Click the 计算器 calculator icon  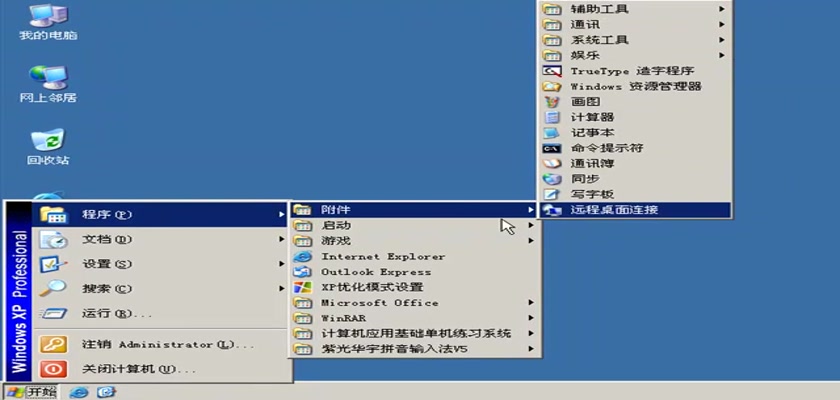[x=551, y=117]
